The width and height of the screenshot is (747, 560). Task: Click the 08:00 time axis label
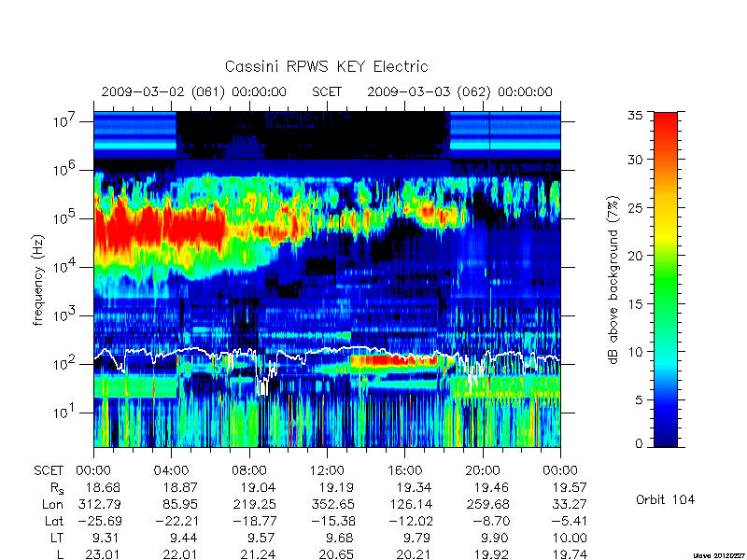249,471
